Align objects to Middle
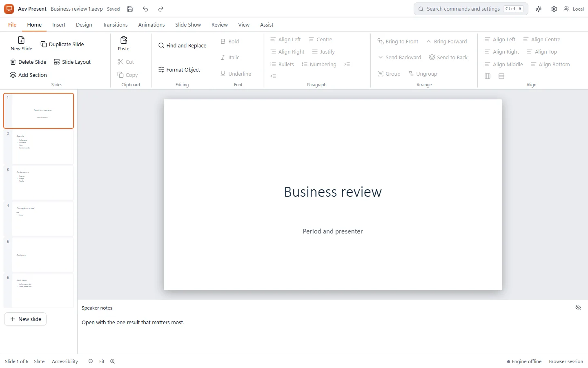588x368 pixels. click(503, 64)
